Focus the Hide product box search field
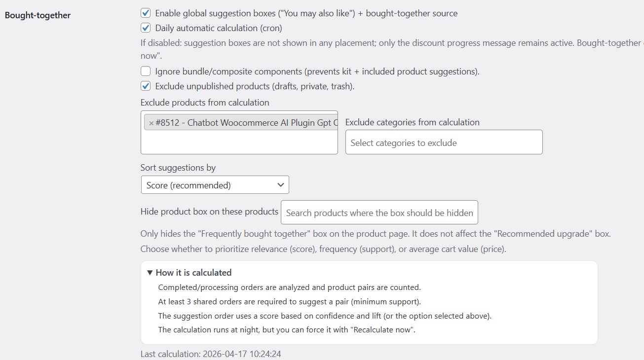644x360 pixels. click(379, 213)
